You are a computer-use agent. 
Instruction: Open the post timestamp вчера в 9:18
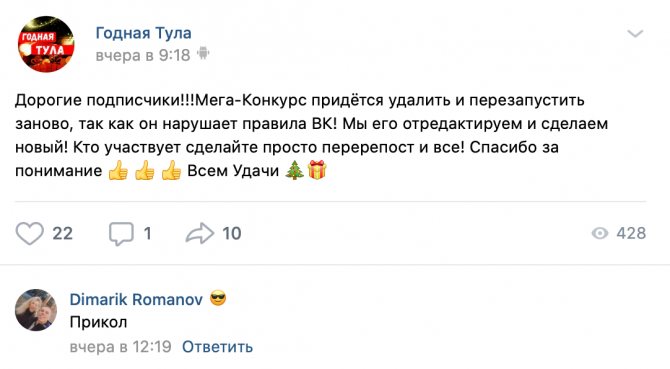click(x=143, y=55)
